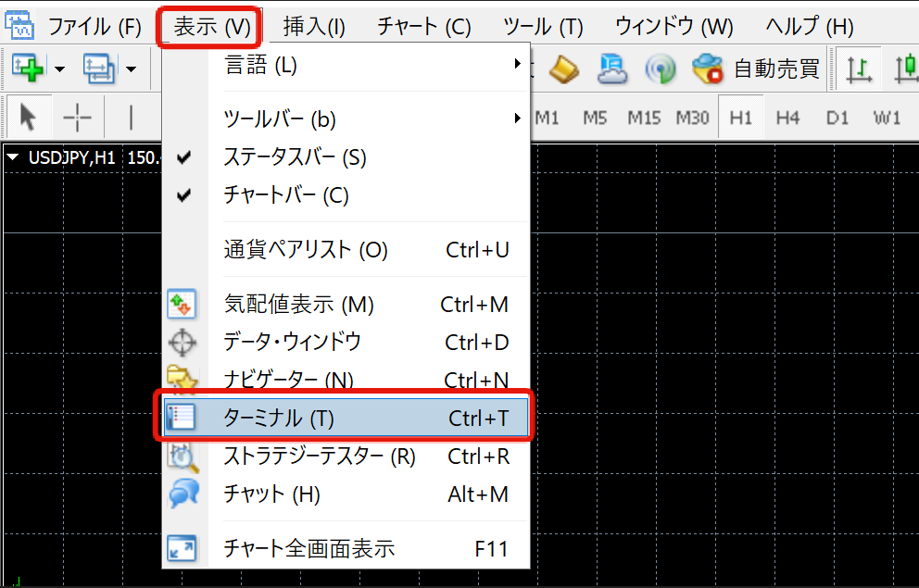The height and width of the screenshot is (588, 919).
Task: Select ナビゲーター (N) menu entry
Action: tap(347, 380)
